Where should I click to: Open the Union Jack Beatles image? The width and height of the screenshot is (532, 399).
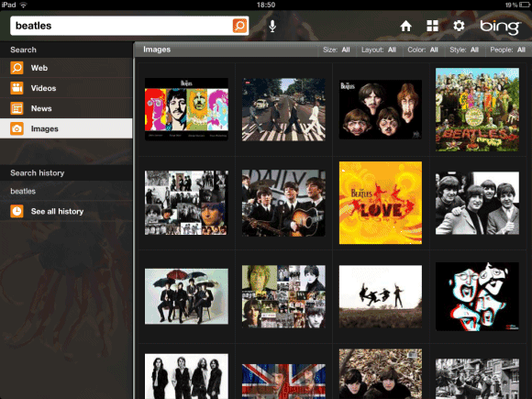tap(283, 382)
